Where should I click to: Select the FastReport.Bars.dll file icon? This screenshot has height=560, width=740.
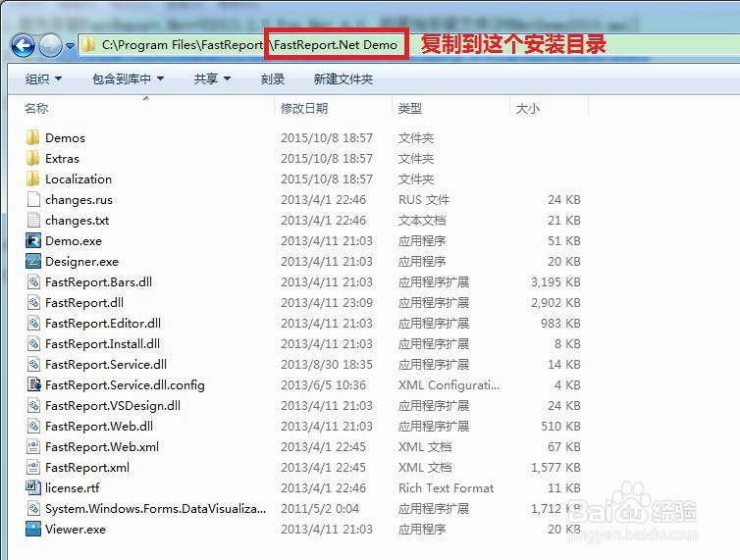tap(33, 282)
